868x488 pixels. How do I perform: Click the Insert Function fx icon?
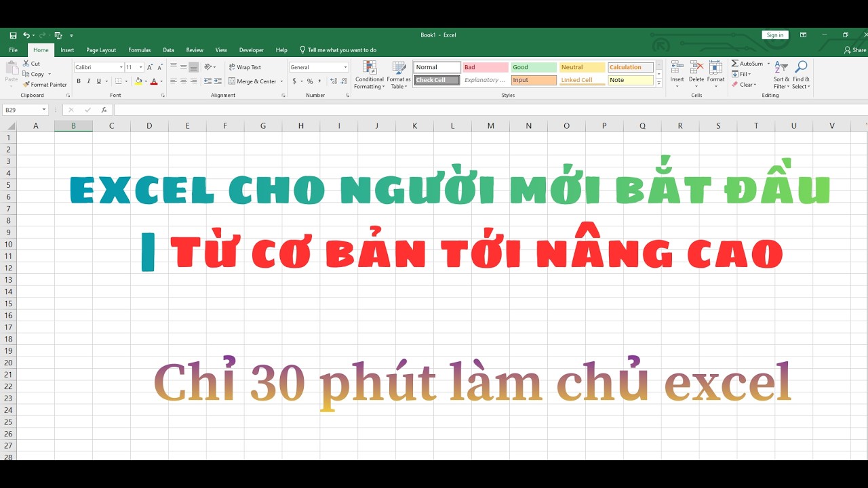click(x=104, y=110)
